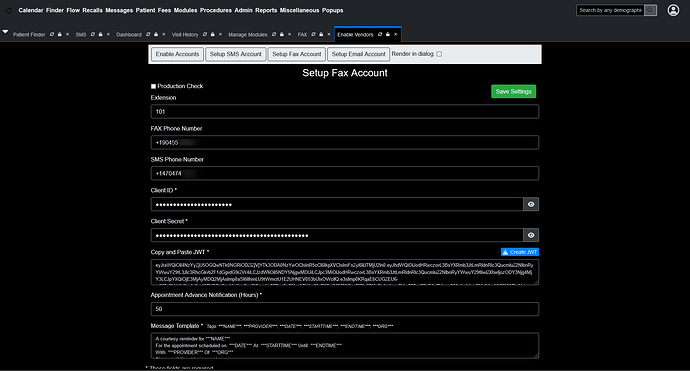
Task: Click inside the Client ID field
Action: [337, 204]
